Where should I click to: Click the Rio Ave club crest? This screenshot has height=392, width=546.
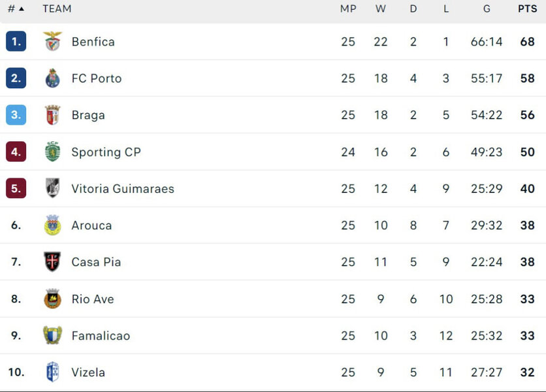pyautogui.click(x=52, y=299)
